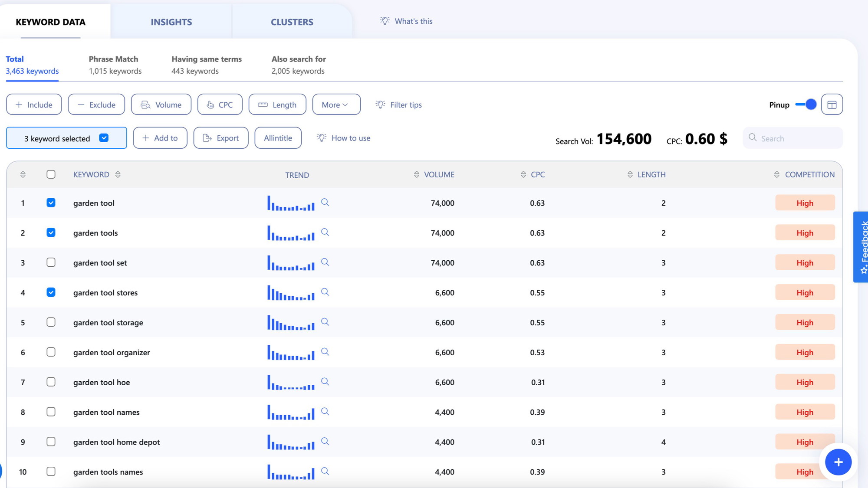Viewport: 868px width, 488px height.
Task: Open the Length filter
Action: (x=277, y=105)
